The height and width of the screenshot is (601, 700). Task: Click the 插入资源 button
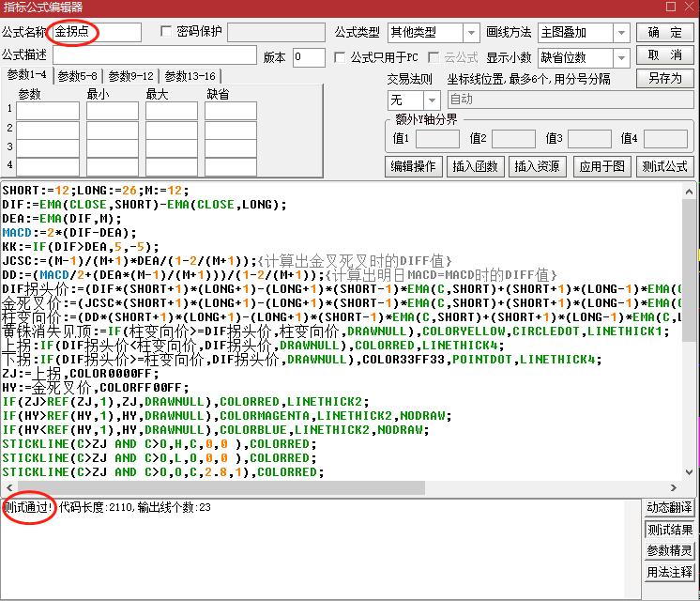(x=537, y=166)
